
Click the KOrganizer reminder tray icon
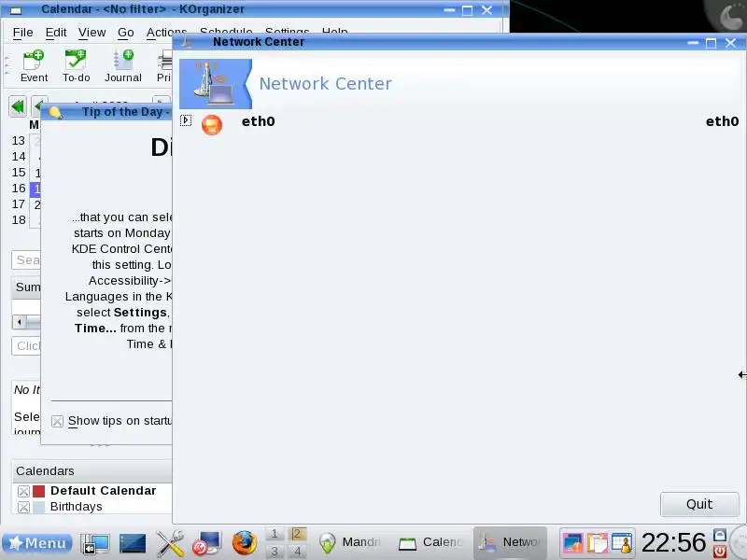pyautogui.click(x=622, y=543)
